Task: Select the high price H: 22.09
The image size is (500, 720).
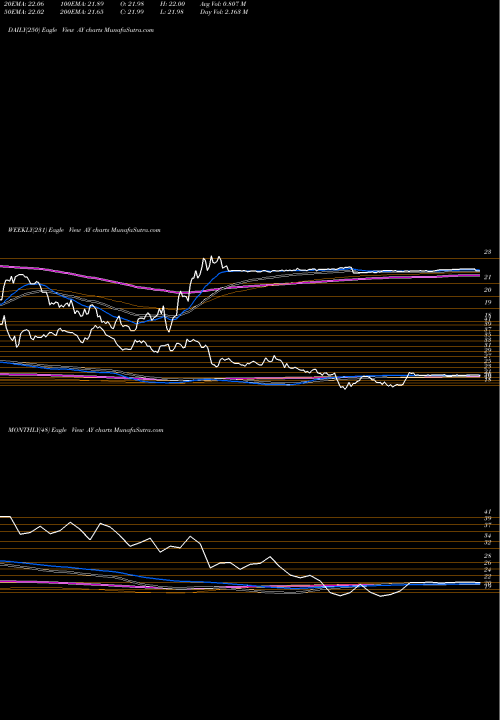Action: (x=172, y=4)
